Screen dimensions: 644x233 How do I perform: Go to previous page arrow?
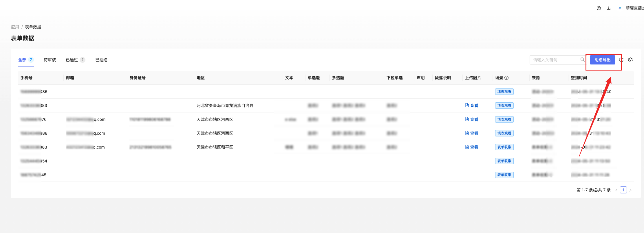click(616, 190)
